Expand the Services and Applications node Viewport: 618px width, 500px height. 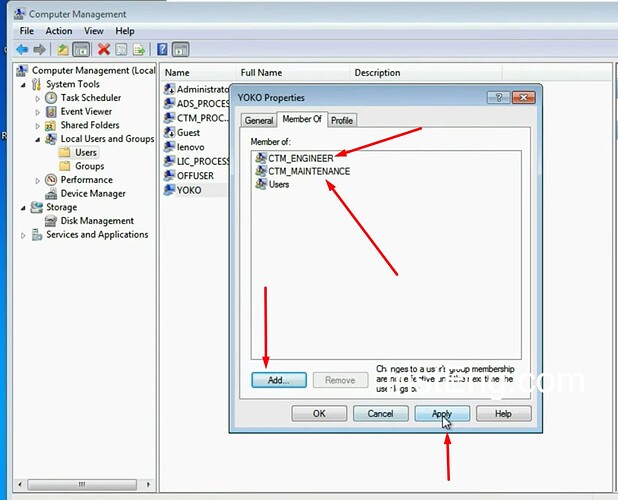tap(23, 235)
